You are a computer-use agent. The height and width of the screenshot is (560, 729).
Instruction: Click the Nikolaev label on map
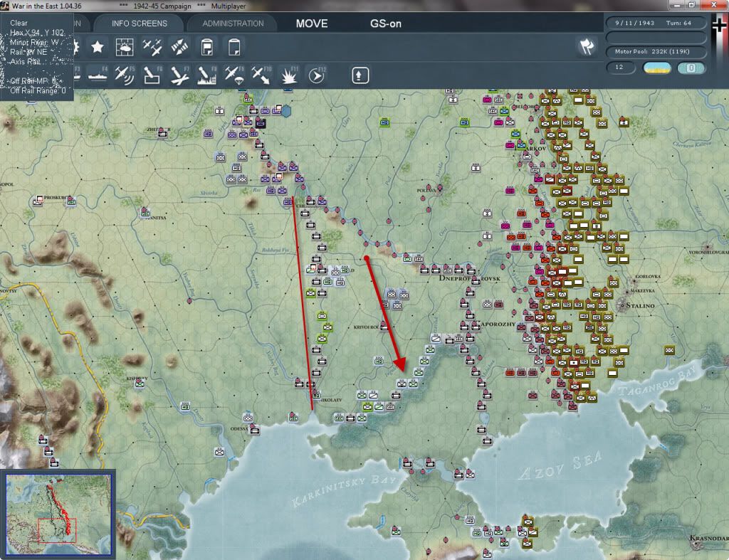(332, 400)
